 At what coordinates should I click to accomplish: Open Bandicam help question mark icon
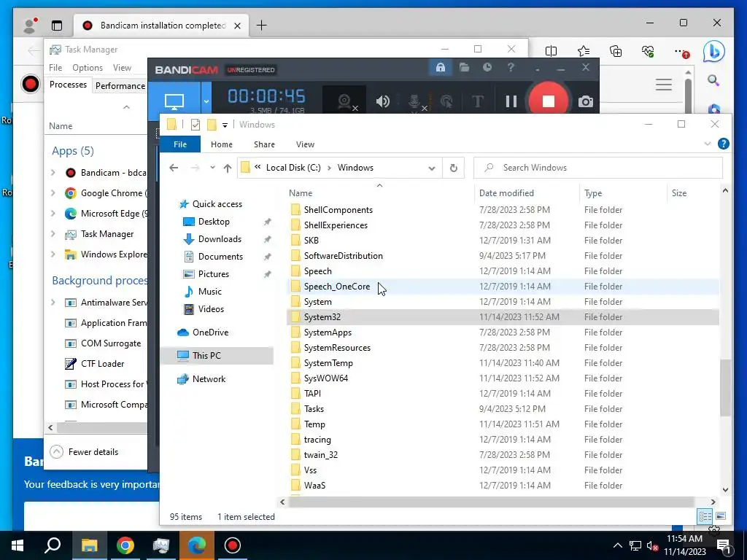510,68
